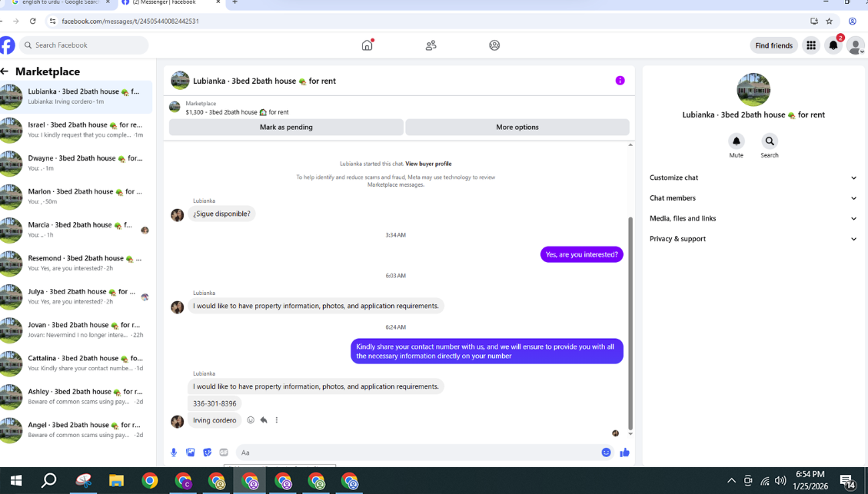Open the Resemond conversation
The image size is (868, 494).
click(76, 263)
